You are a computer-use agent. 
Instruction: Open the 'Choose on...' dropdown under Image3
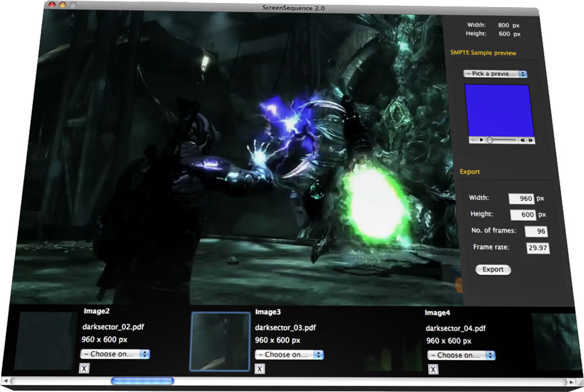tap(290, 355)
